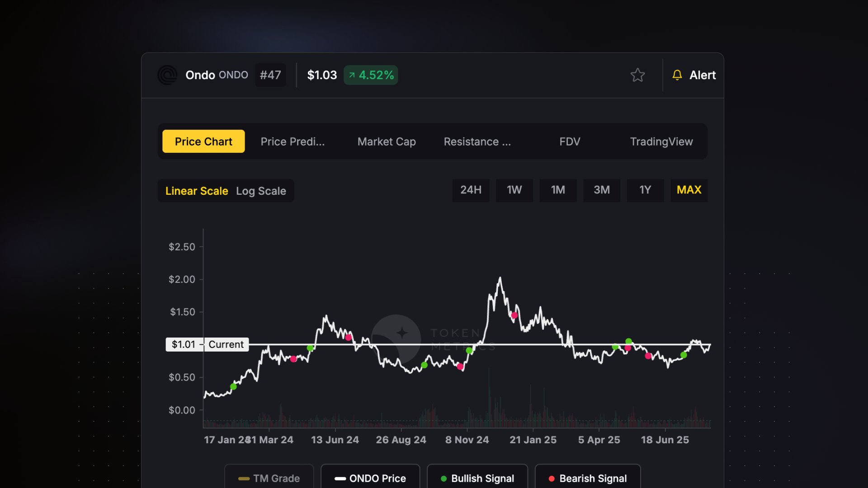868x488 pixels.
Task: Click the #47 rank badge
Action: tap(270, 75)
